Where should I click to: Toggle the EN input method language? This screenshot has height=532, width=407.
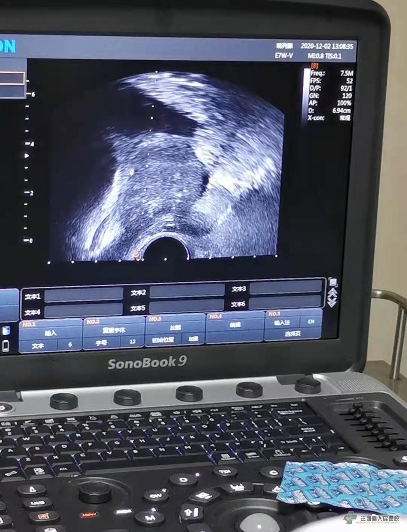pyautogui.click(x=311, y=322)
